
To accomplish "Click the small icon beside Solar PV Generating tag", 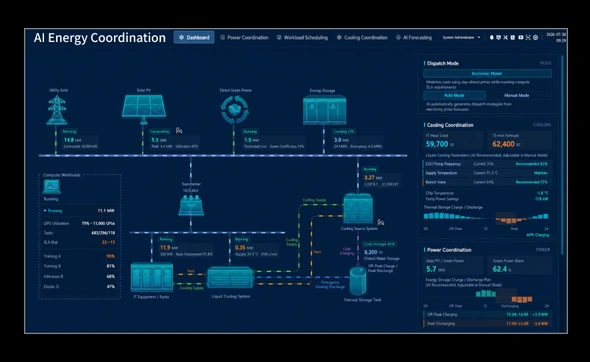I will pos(179,131).
